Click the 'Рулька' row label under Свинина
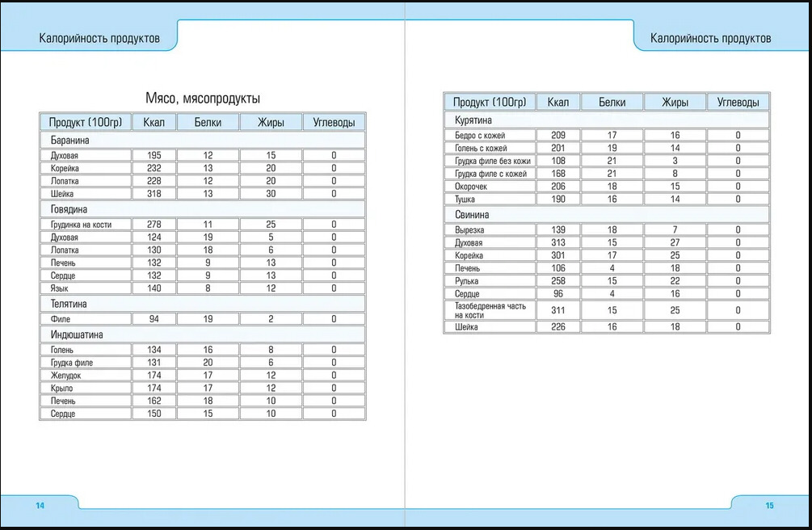The height and width of the screenshot is (530, 812). (469, 281)
